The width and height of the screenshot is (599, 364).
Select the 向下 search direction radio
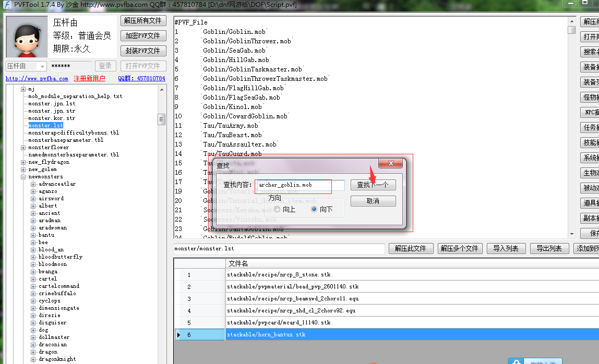(314, 209)
